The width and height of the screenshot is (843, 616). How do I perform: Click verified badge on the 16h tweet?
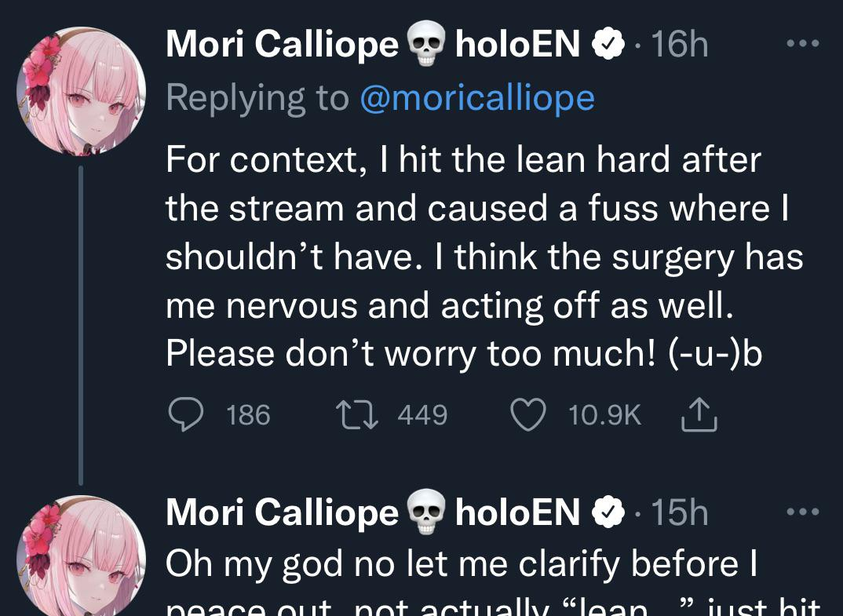[608, 44]
